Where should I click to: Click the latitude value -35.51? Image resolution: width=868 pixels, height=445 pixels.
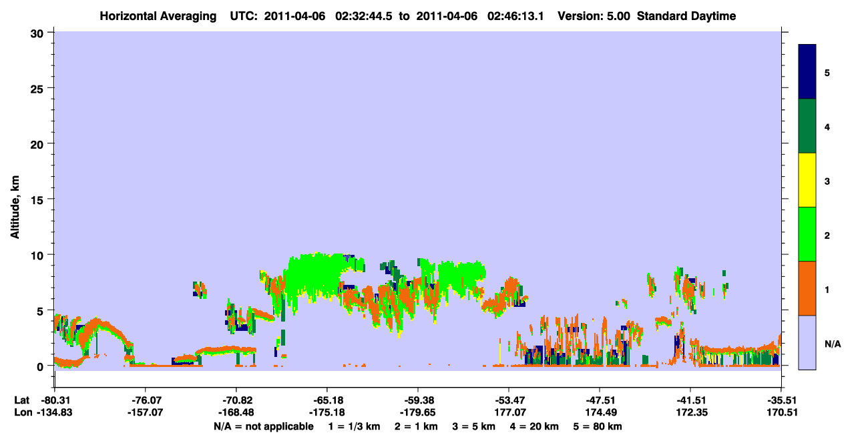point(781,400)
